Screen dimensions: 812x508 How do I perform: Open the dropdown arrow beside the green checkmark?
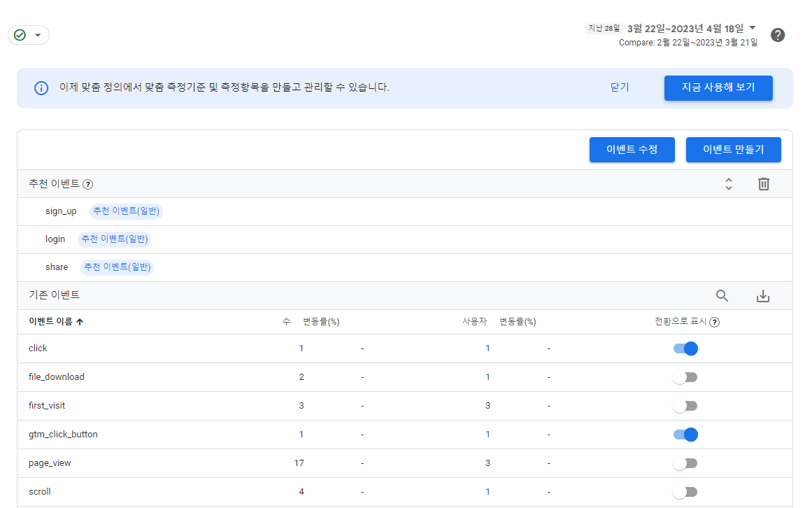coord(38,35)
